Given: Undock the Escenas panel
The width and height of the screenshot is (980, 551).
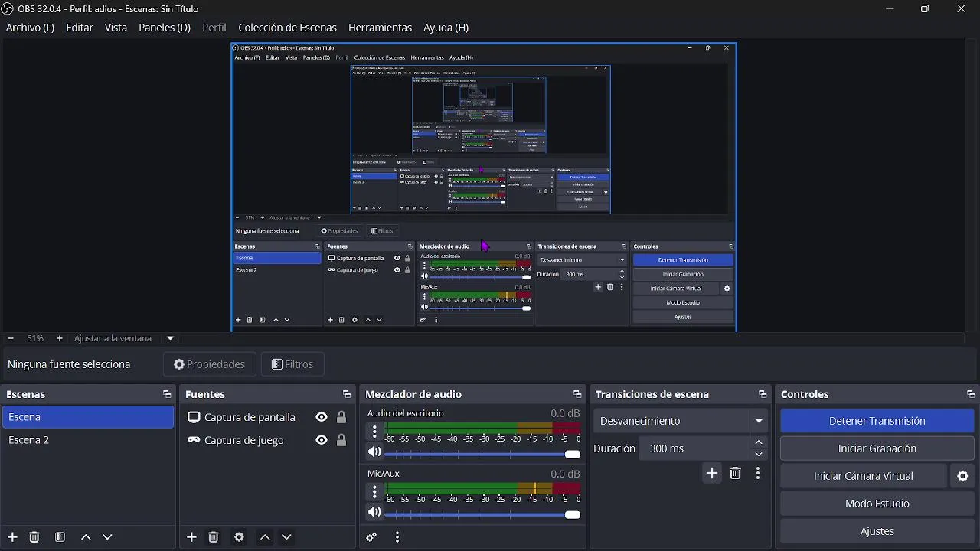Looking at the screenshot, I should click(x=167, y=394).
